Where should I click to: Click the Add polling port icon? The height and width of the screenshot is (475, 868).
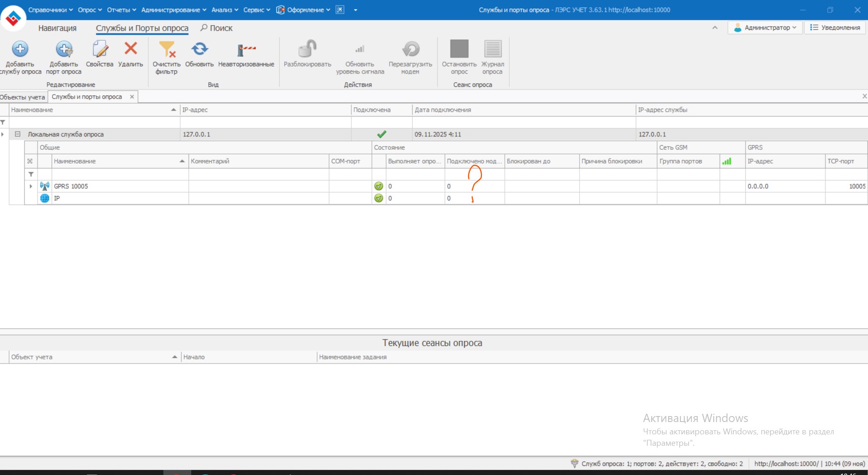click(63, 49)
